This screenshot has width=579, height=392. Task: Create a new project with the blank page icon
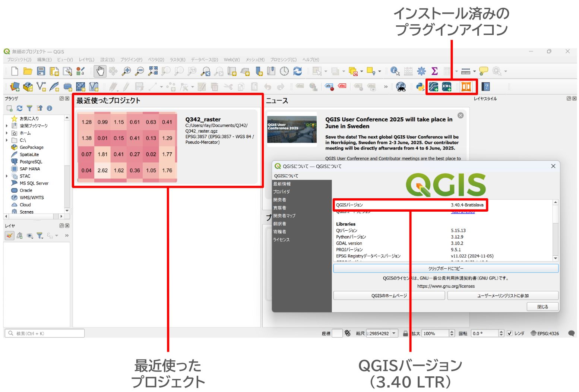point(15,71)
